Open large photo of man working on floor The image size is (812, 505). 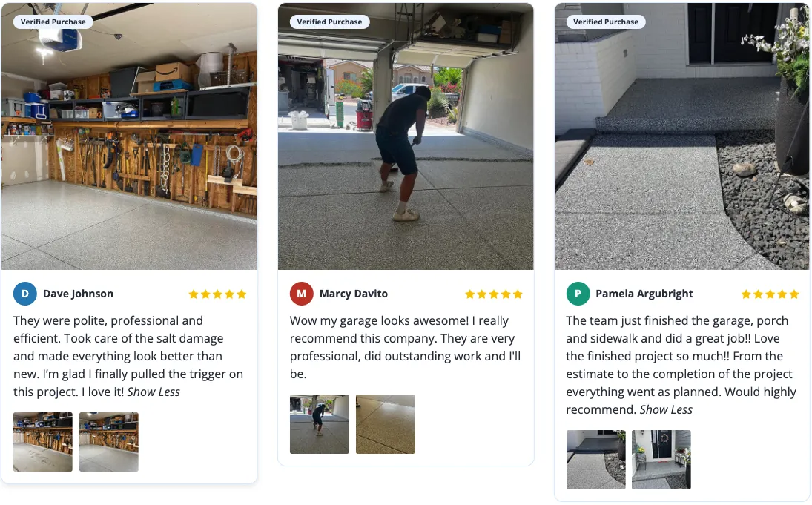click(406, 136)
